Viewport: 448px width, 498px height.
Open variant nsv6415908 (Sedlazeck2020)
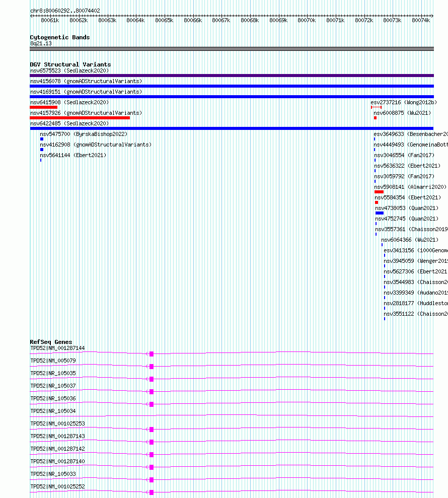tap(69, 102)
